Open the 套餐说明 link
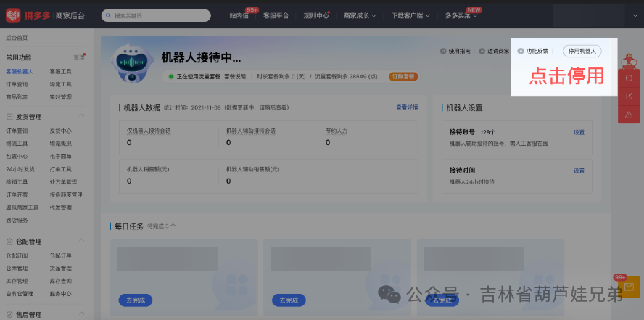The width and height of the screenshot is (644, 320). click(235, 77)
